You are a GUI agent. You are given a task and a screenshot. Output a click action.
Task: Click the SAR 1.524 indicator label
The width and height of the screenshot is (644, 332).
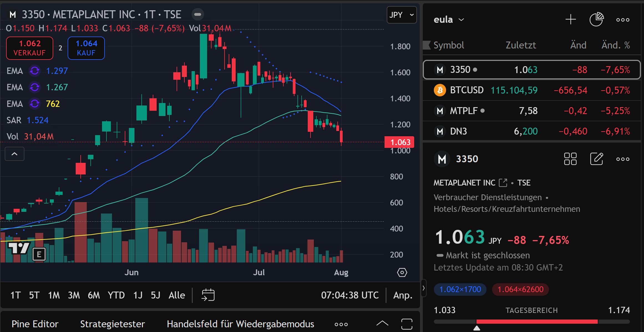click(x=27, y=120)
